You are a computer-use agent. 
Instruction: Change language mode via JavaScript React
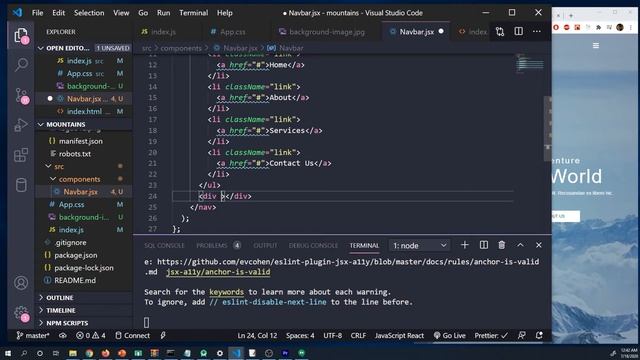(x=399, y=336)
